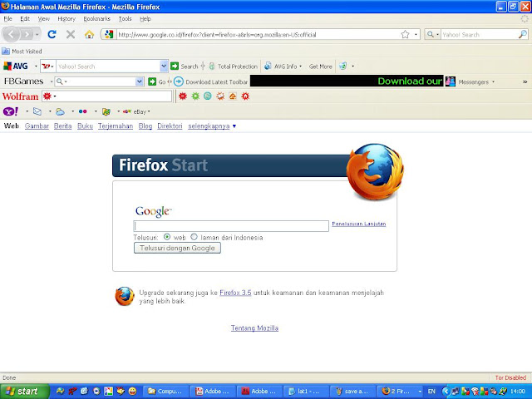Click the Firefox 3.5 upgrade link
The image size is (532, 399).
[x=235, y=293]
